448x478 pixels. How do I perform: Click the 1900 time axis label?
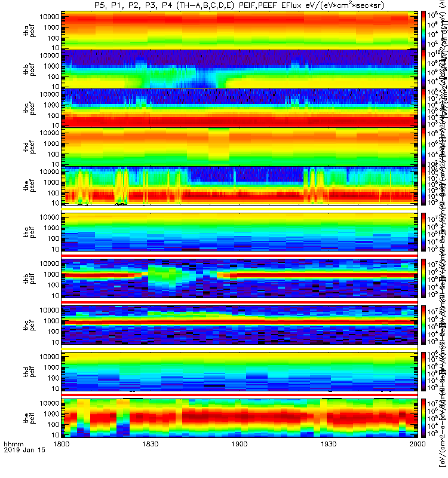click(x=240, y=444)
